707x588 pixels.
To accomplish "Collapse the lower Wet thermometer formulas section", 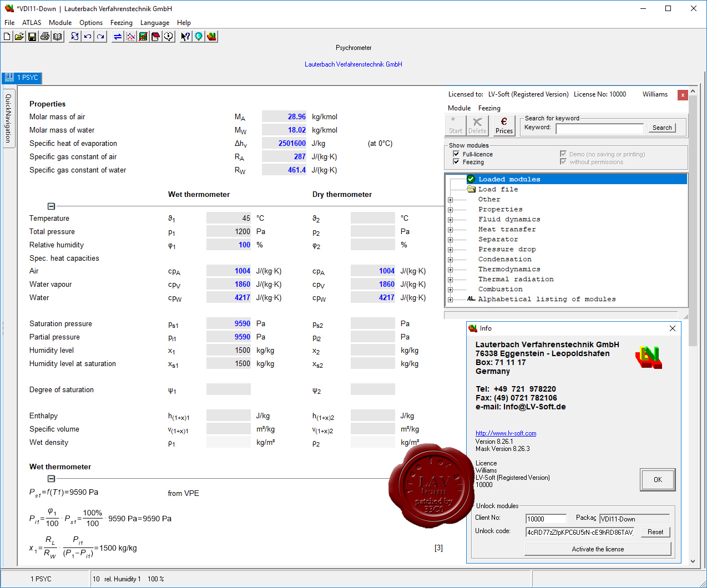I will pos(51,479).
